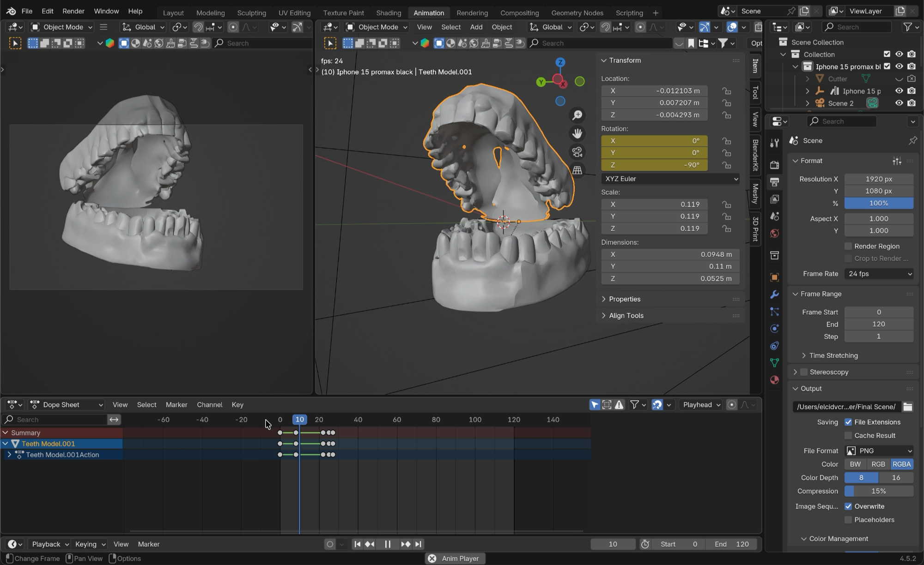Hide the Scene 2 object via eye icon
The height and width of the screenshot is (565, 924).
(x=899, y=103)
